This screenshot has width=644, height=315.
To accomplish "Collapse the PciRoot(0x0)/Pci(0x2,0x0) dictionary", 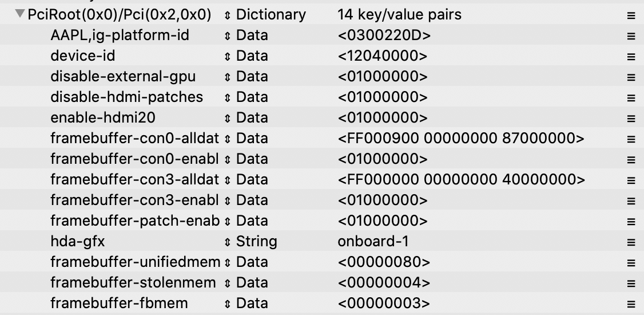I will [x=21, y=14].
